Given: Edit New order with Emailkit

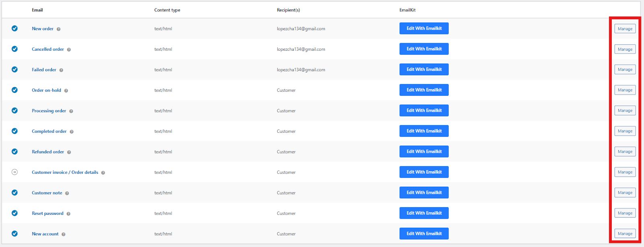Looking at the screenshot, I should [x=424, y=29].
